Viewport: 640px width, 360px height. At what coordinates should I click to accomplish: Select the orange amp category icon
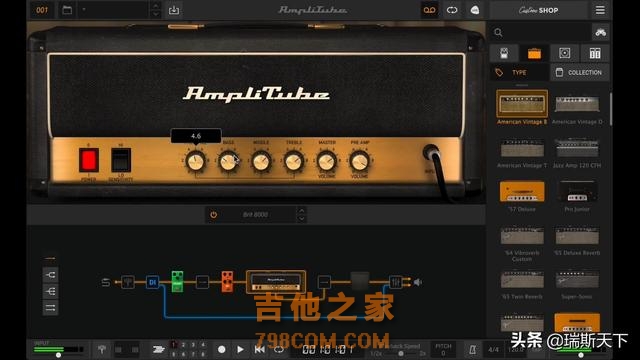point(534,53)
